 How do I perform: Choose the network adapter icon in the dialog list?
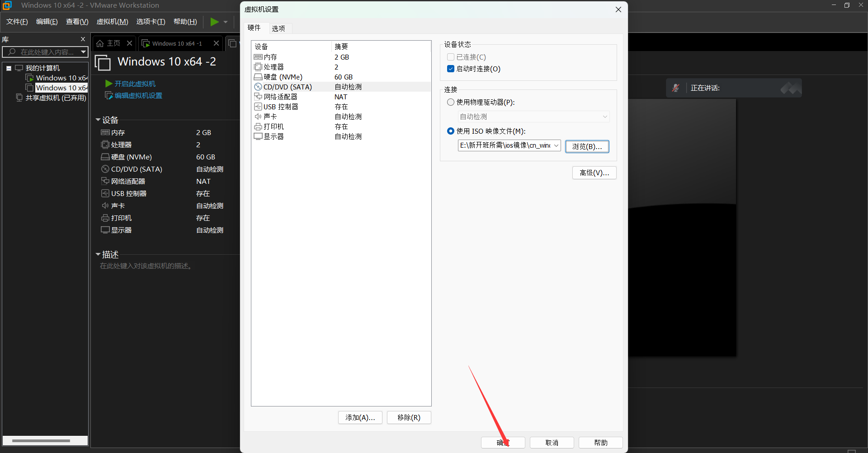click(x=258, y=97)
